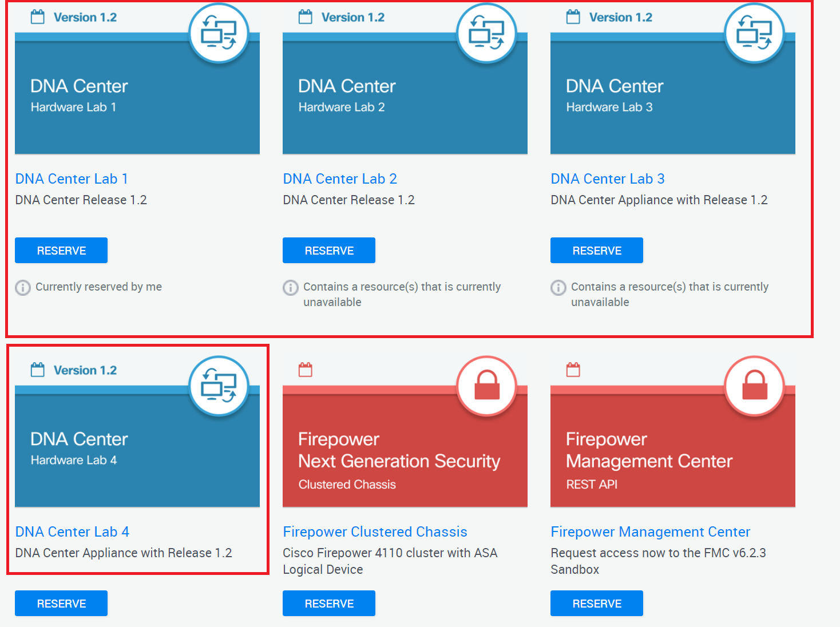Click 'Version 1.2' label on Lab 4 card

pyautogui.click(x=85, y=370)
